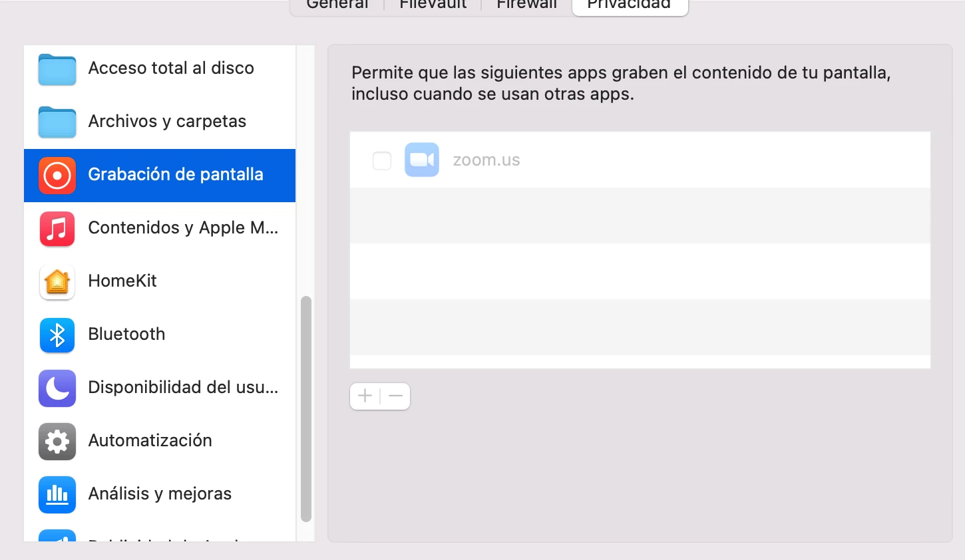Click the Bluetooth icon in sidebar
Viewport: 965px width, 560px height.
[x=57, y=335]
